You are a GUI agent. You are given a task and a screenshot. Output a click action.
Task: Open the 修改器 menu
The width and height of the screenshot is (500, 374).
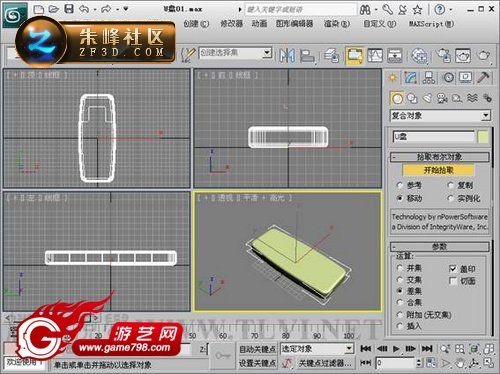232,24
